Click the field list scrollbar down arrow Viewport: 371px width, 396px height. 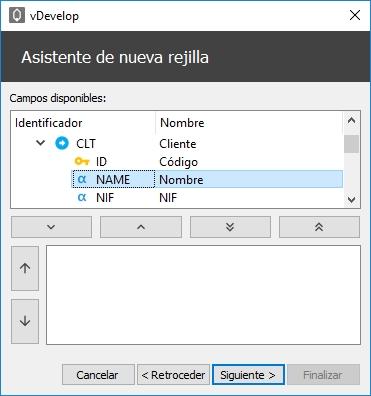[x=351, y=199]
